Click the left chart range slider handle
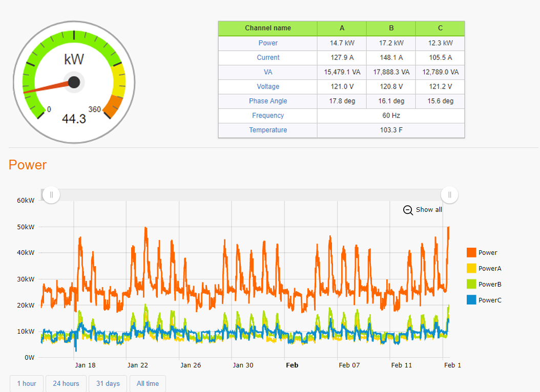 (51, 194)
